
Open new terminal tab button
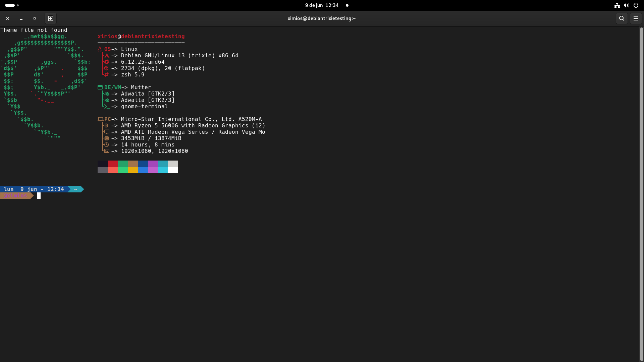(51, 18)
